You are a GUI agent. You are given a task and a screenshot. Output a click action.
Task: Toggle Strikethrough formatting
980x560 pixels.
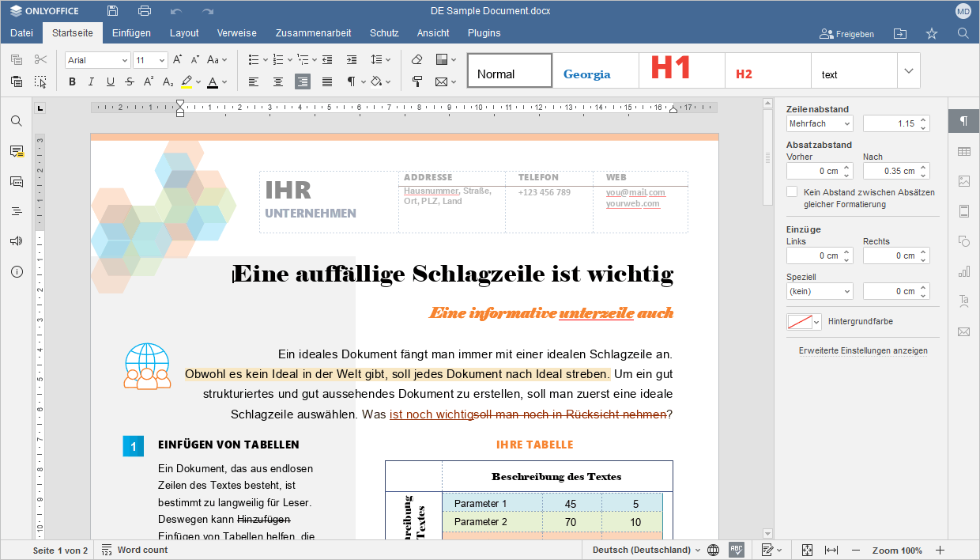130,81
